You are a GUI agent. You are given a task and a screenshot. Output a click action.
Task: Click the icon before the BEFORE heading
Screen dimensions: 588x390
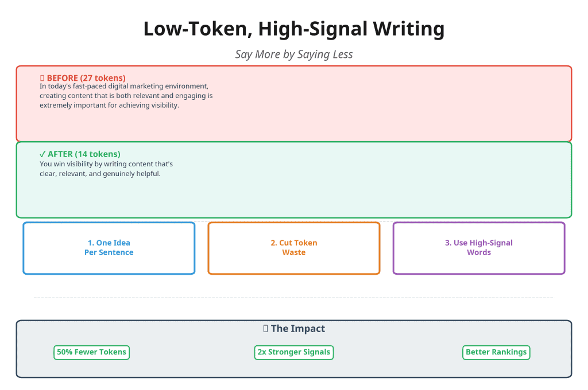[42, 78]
